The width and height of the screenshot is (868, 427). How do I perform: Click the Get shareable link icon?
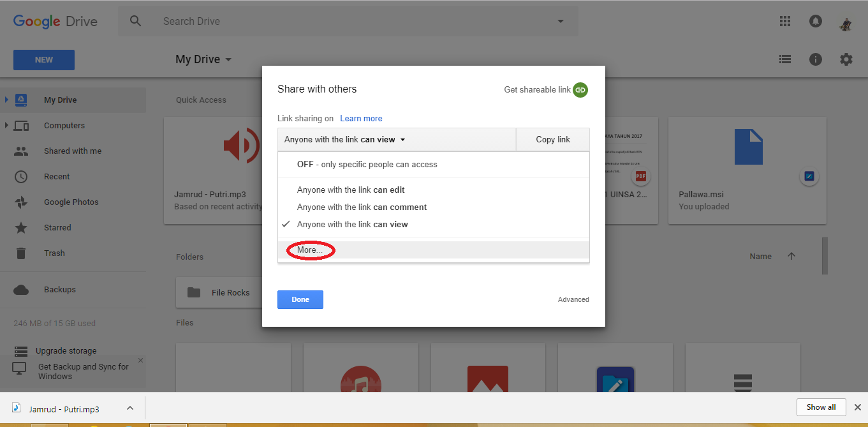point(580,90)
